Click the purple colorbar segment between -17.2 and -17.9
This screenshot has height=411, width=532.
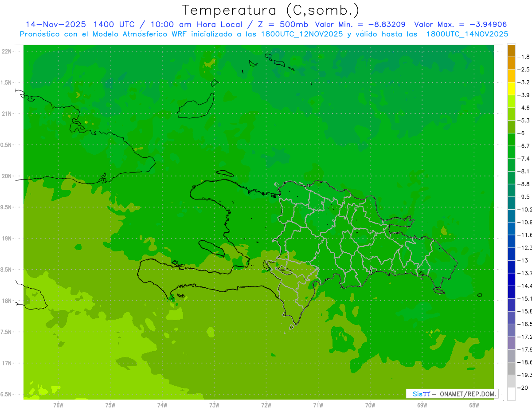[x=511, y=343]
